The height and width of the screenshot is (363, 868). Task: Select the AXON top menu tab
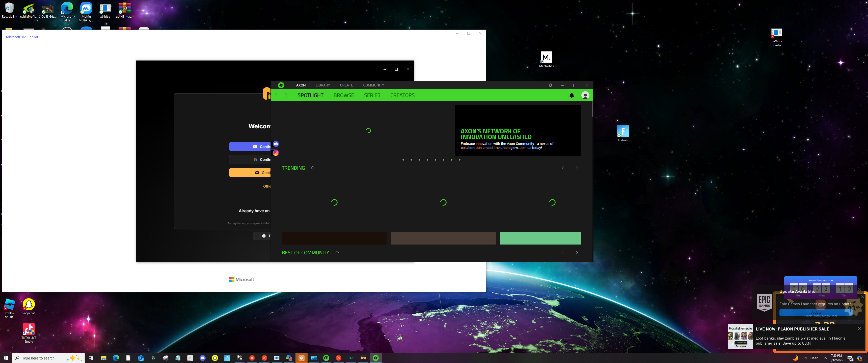301,85
